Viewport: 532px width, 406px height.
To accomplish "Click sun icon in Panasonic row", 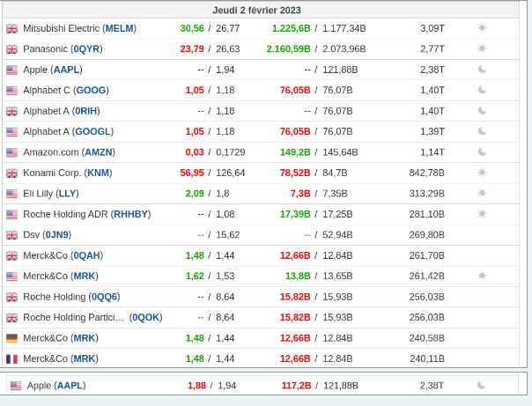I will [482, 48].
